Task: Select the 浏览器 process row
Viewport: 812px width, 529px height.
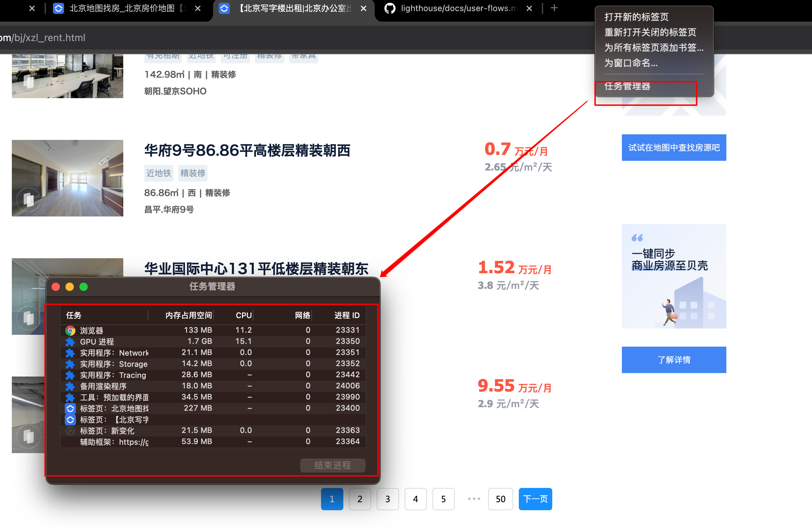Action: tap(213, 330)
